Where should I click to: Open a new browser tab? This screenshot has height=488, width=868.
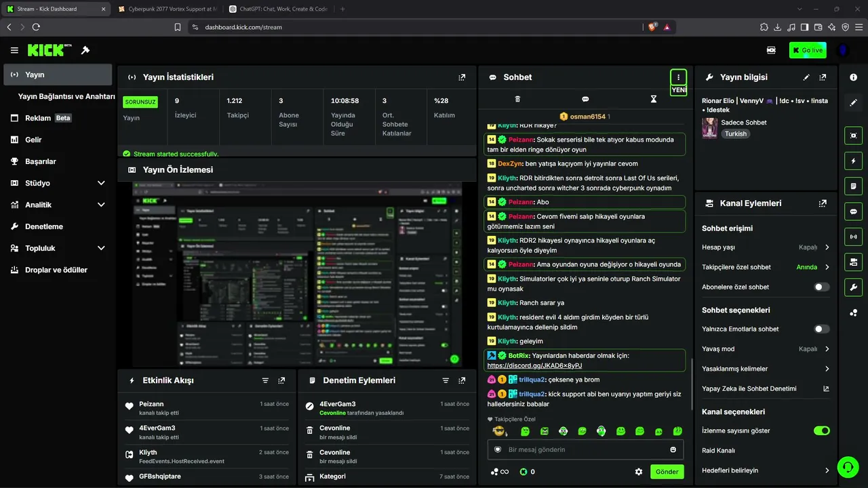pyautogui.click(x=342, y=9)
